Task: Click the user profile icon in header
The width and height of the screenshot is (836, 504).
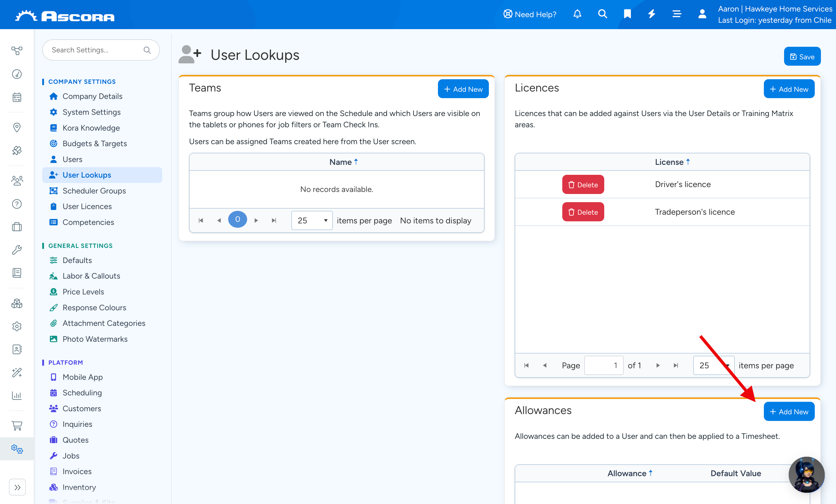Action: point(702,14)
